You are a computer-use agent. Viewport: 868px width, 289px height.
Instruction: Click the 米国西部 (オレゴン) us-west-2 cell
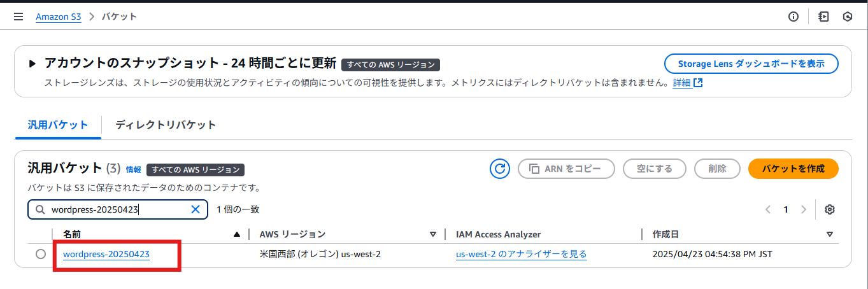point(320,254)
